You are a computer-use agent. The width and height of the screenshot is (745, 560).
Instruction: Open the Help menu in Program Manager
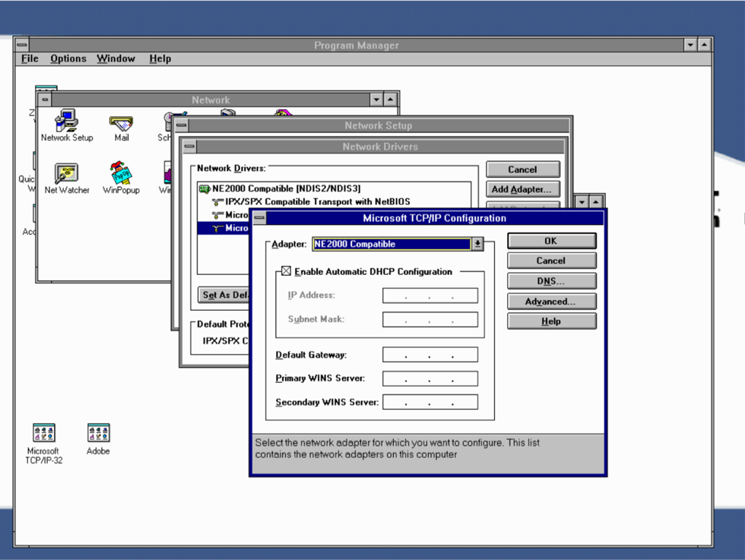(x=160, y=59)
